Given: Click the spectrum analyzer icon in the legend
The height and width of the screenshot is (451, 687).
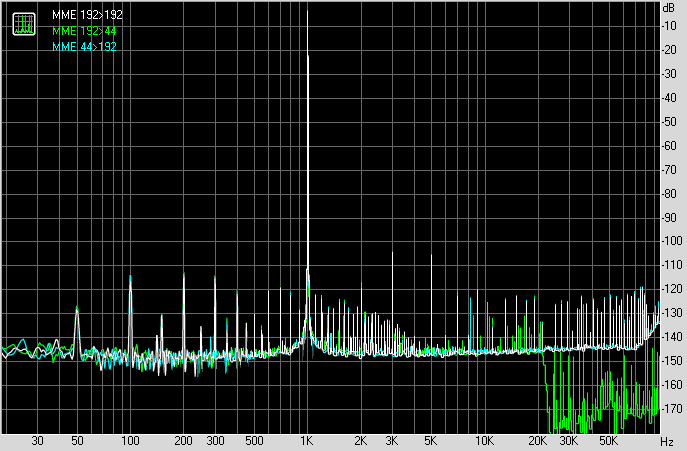Looking at the screenshot, I should coord(24,24).
